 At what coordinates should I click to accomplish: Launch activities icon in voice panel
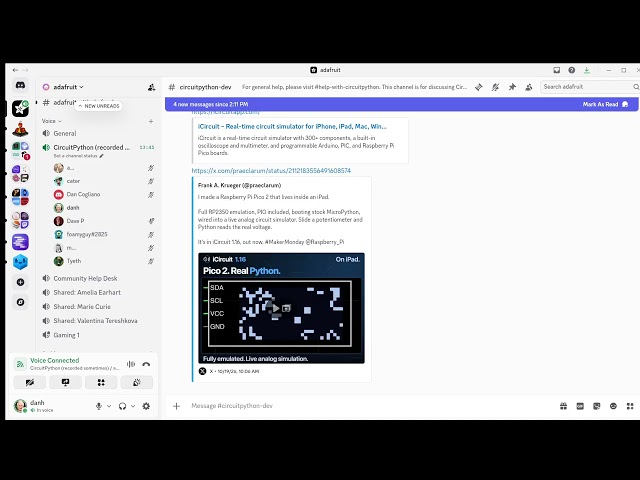pyautogui.click(x=101, y=382)
